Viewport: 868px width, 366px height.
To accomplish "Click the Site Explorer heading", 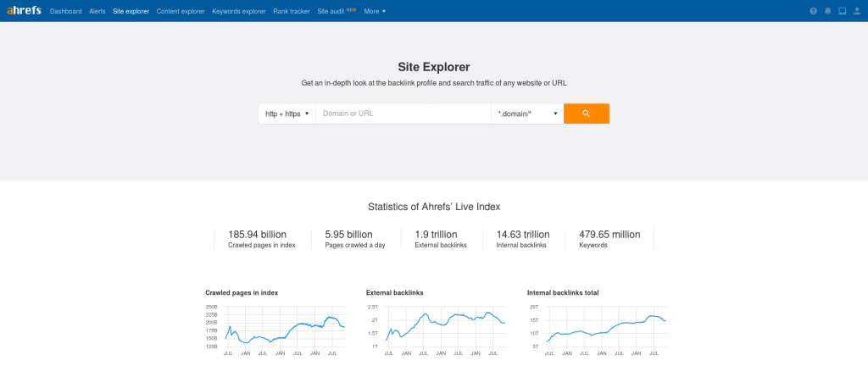I will point(433,67).
